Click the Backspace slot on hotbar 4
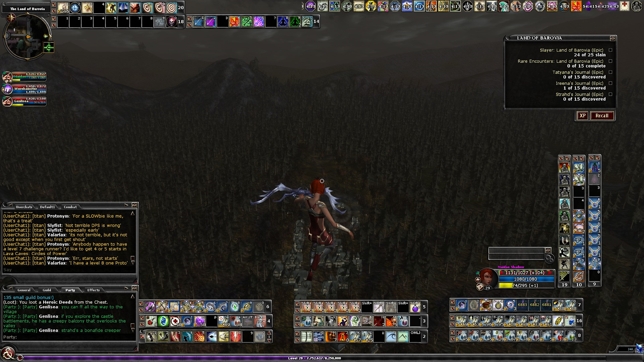Screen dimensions: 644x362 click(x=260, y=321)
